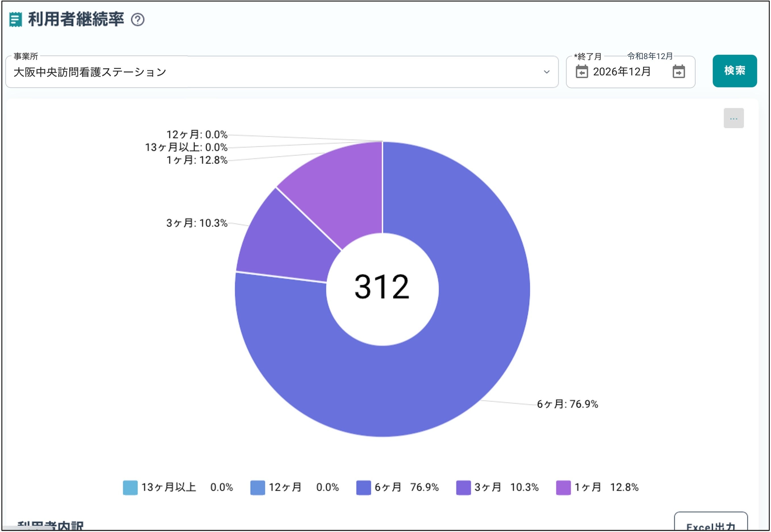
Task: Expand the 事業所 dropdown chevron
Action: pyautogui.click(x=546, y=72)
